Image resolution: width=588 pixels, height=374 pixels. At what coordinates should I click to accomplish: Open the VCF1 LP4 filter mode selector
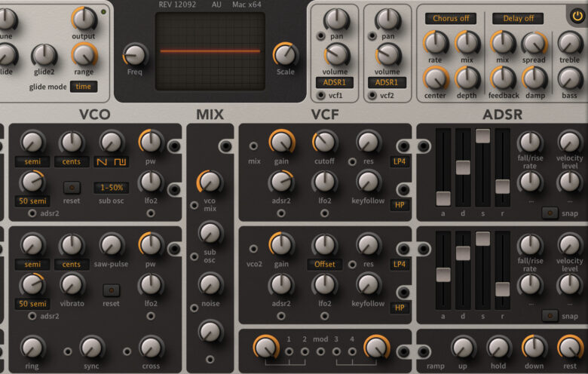tap(400, 161)
